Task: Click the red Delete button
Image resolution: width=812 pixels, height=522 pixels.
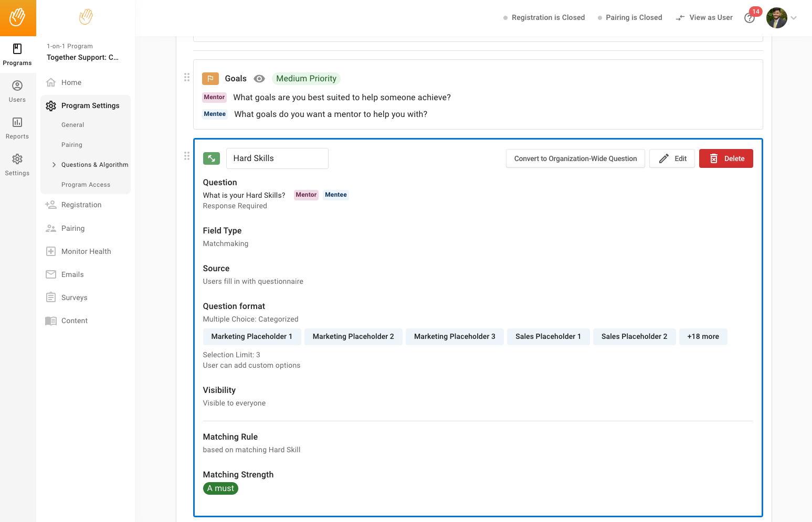Action: click(726, 158)
